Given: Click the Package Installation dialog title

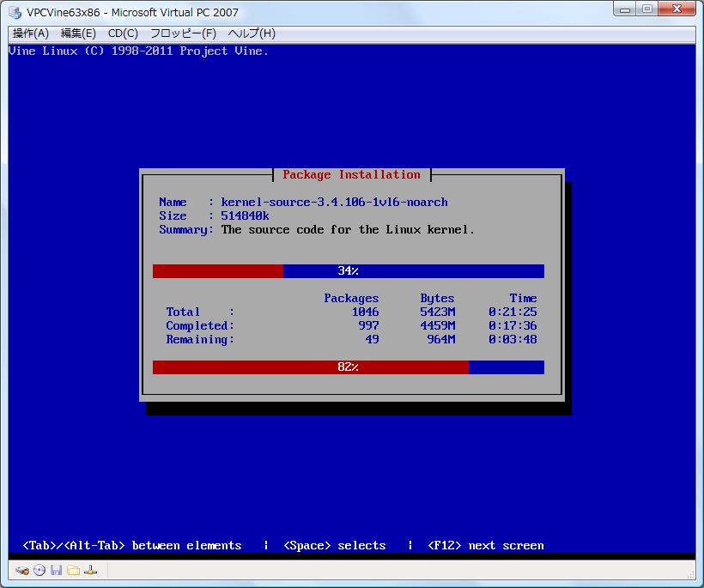Looking at the screenshot, I should pos(351,174).
